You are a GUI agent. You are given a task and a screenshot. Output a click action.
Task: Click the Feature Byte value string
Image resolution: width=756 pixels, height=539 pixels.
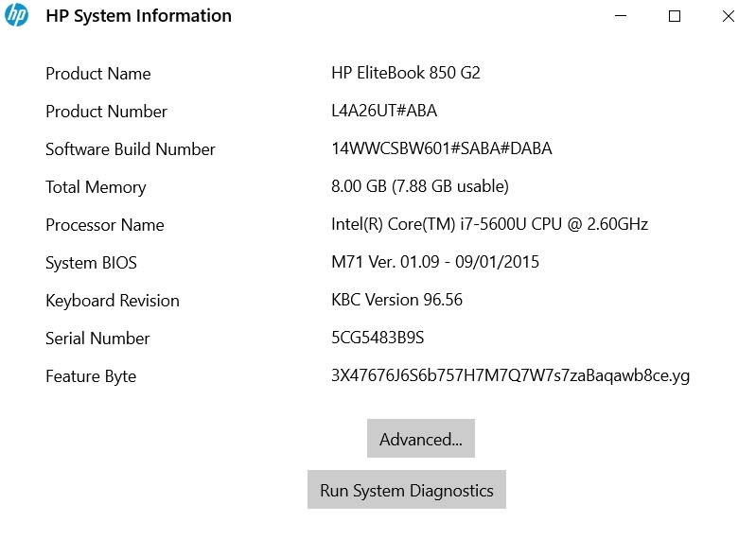(510, 375)
